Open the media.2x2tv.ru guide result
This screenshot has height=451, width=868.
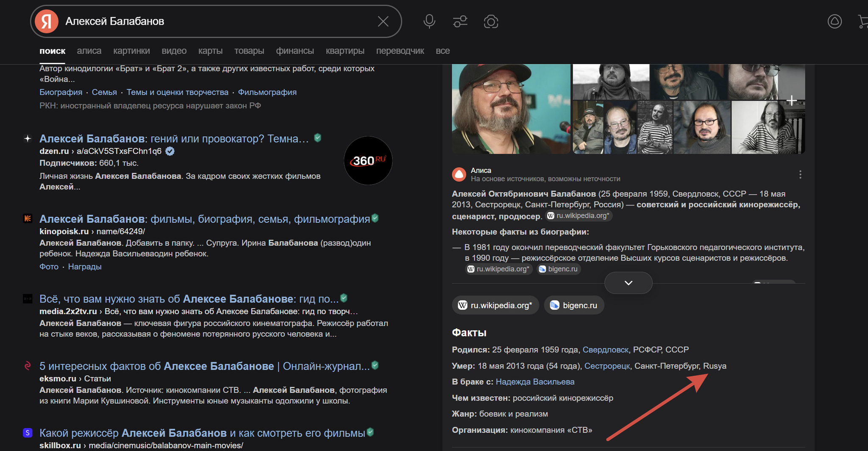pos(189,299)
